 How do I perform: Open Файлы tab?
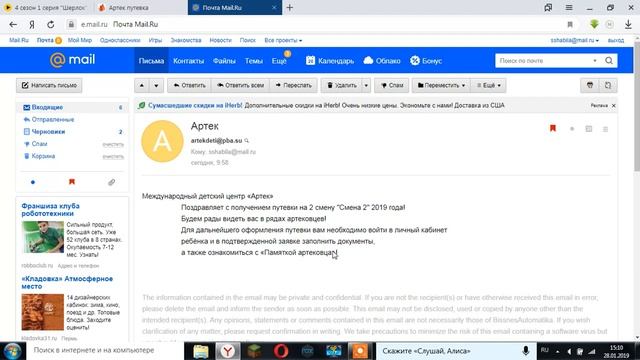click(224, 61)
